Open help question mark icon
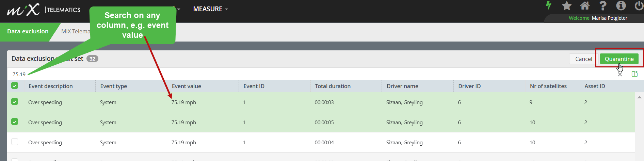The width and height of the screenshot is (644, 161). click(603, 5)
